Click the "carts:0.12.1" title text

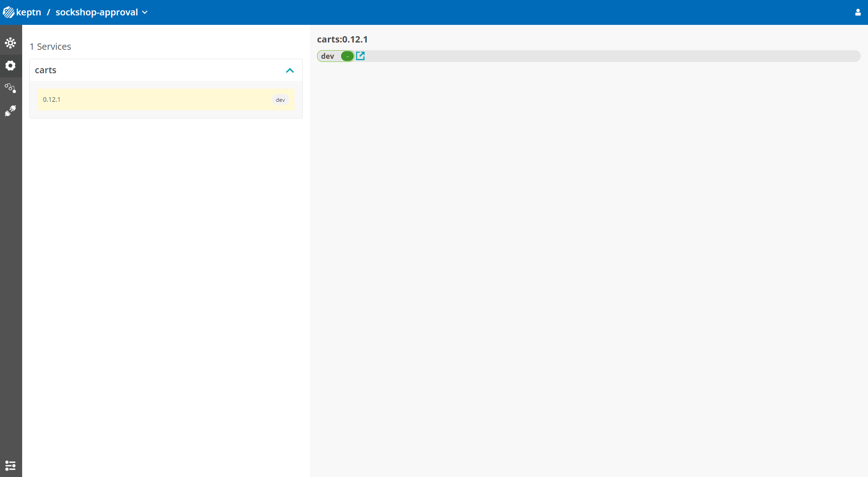(342, 39)
